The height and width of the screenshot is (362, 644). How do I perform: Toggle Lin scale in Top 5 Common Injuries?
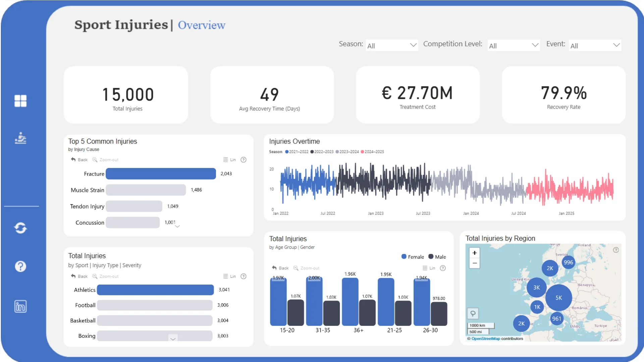coord(229,160)
